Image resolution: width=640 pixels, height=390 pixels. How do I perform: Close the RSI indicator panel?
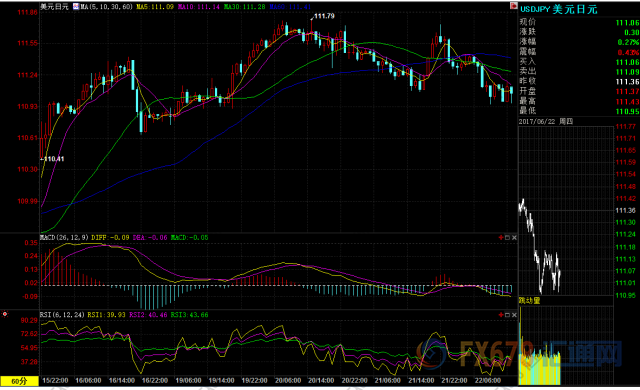(x=514, y=315)
